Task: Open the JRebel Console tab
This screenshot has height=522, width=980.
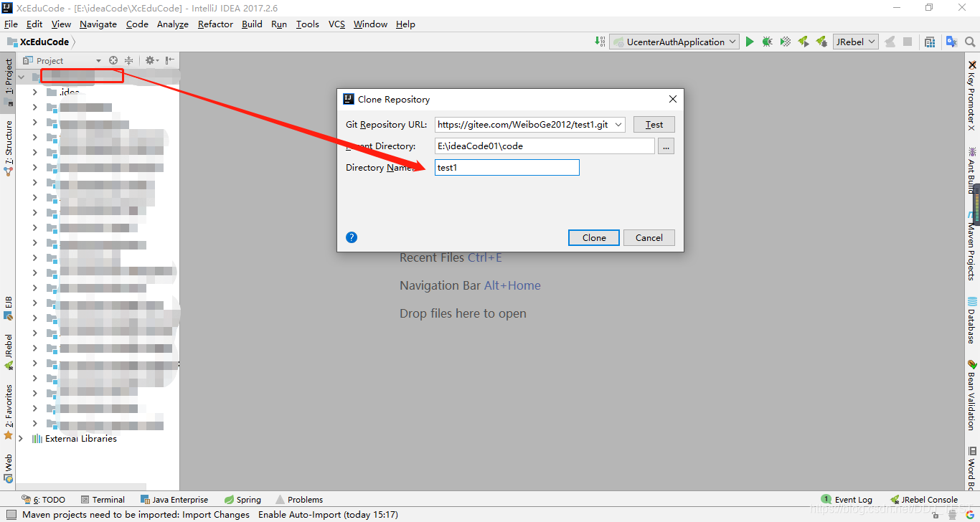Action: pos(924,500)
